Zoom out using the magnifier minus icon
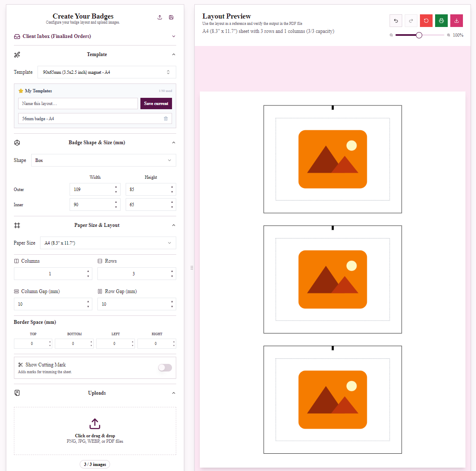The height and width of the screenshot is (471, 476). pyautogui.click(x=391, y=35)
